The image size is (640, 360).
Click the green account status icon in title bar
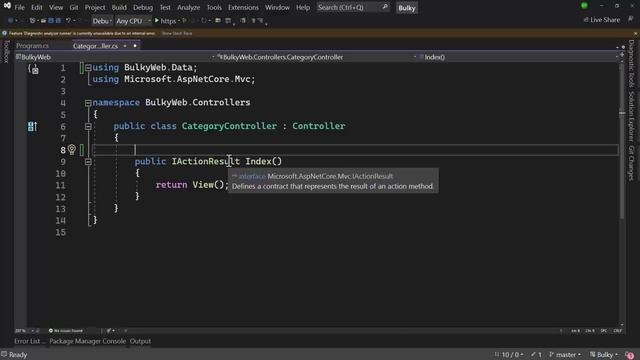click(x=584, y=6)
